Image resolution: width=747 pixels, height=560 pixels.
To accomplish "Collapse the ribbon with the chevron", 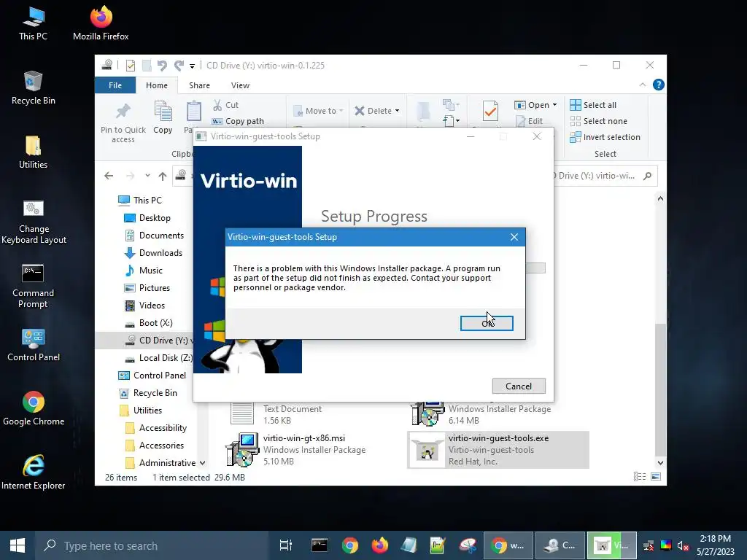I will coord(642,85).
